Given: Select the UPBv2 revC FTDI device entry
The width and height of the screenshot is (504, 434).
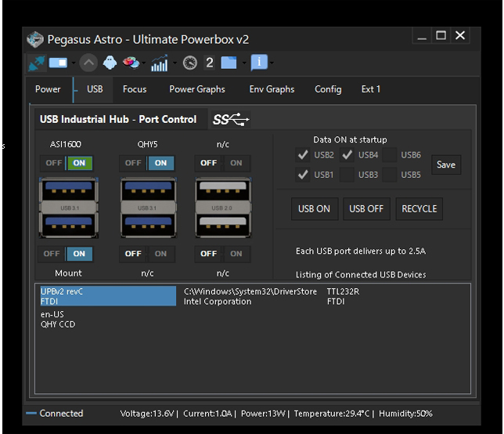Looking at the screenshot, I should click(108, 296).
